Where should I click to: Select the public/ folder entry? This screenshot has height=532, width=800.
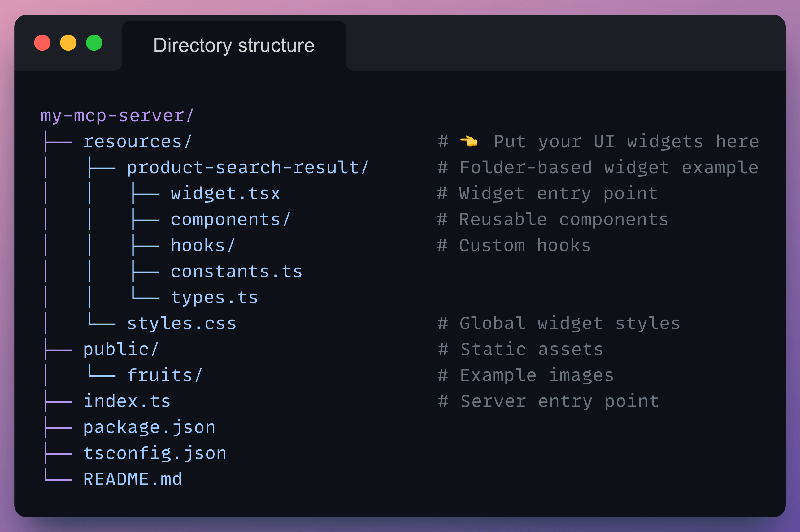pos(121,350)
